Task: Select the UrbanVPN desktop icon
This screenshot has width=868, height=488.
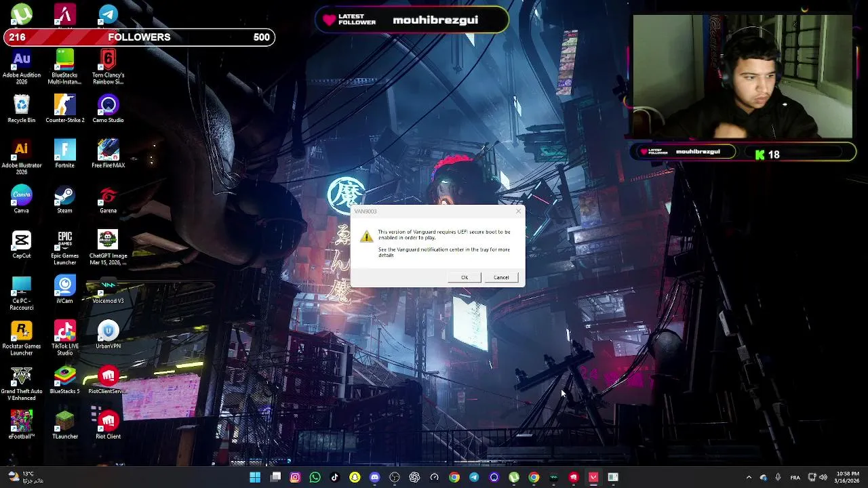Action: (108, 335)
